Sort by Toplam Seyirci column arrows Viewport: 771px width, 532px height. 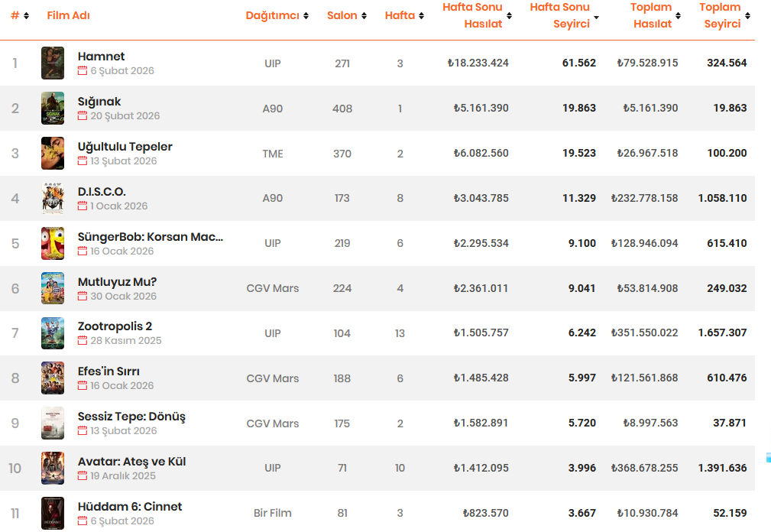point(747,16)
